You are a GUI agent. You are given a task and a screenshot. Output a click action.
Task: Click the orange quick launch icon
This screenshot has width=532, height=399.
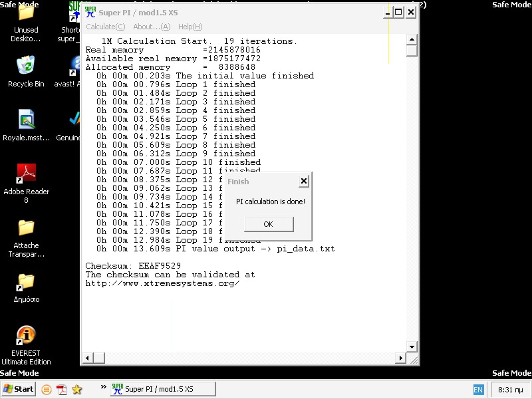point(47,390)
